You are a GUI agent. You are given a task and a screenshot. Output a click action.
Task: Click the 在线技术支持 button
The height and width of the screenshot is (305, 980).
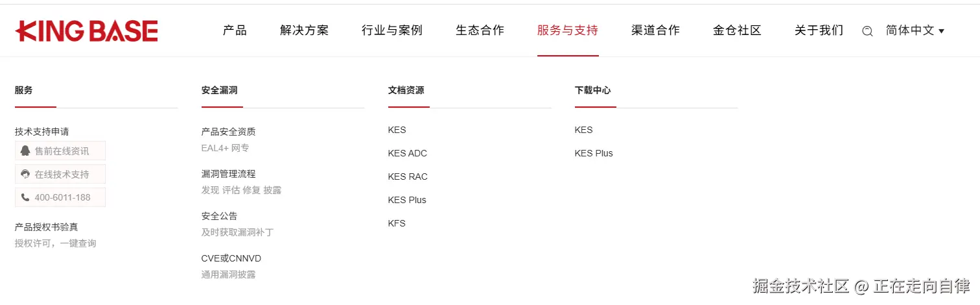point(62,174)
